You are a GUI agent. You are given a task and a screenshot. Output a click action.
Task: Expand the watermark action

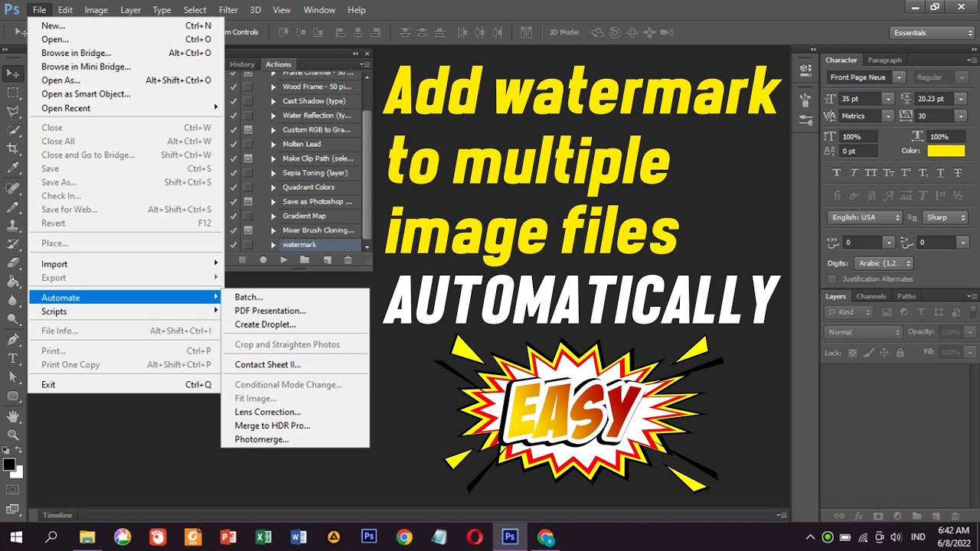coord(274,245)
